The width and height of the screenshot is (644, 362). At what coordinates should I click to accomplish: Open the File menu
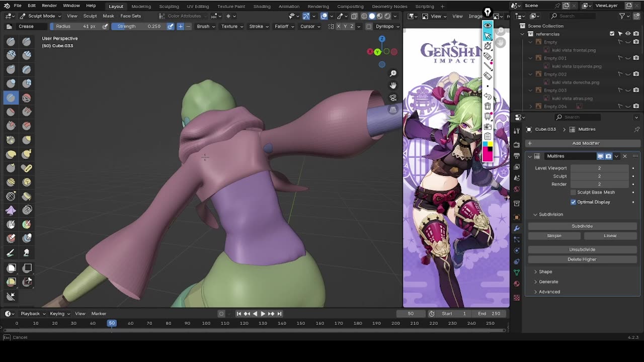[x=18, y=6]
